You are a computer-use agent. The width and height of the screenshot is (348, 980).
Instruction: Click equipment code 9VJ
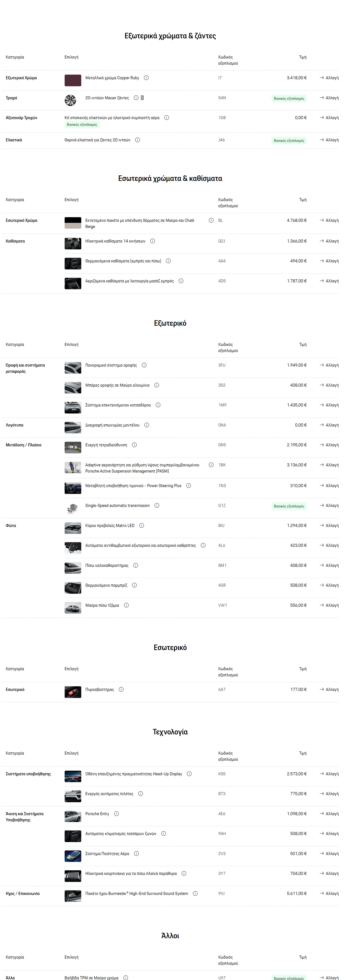221,894
